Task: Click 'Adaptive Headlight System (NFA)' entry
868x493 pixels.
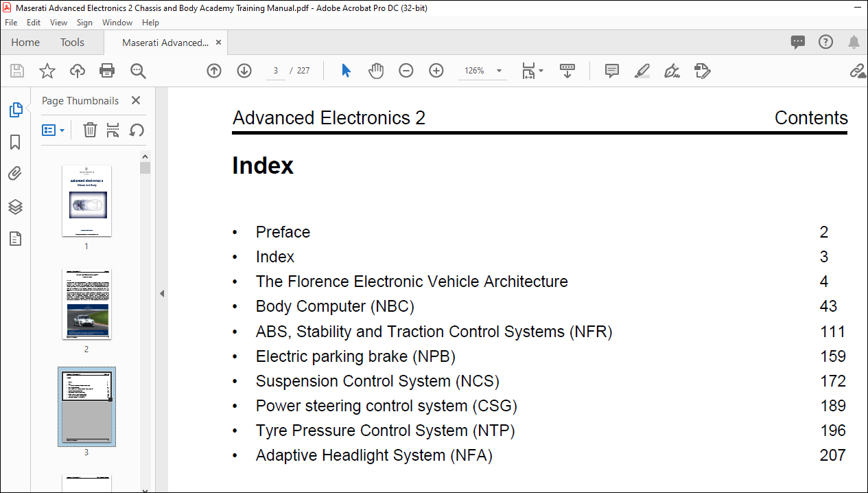Action: tap(374, 455)
